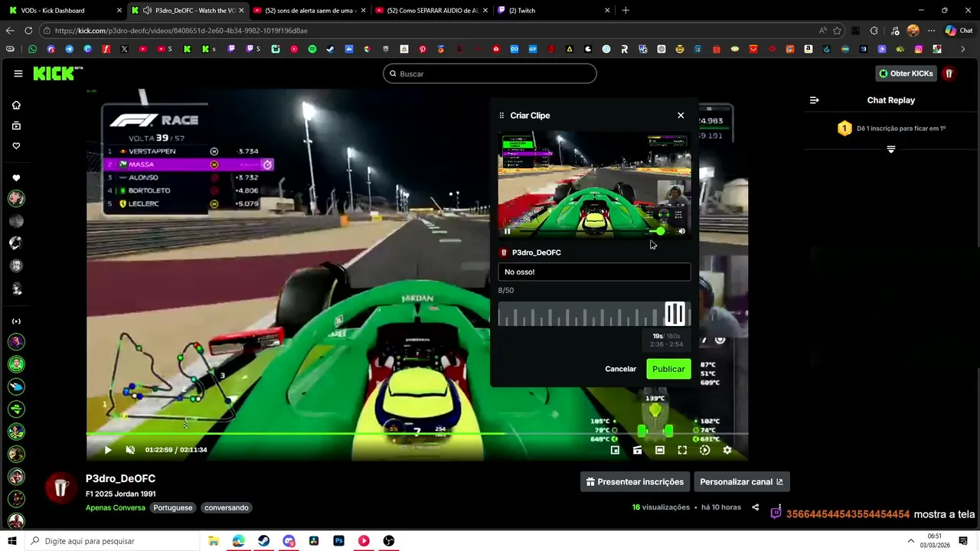Open OBS Studio from the taskbar
This screenshot has width=980, height=551.
point(389,541)
